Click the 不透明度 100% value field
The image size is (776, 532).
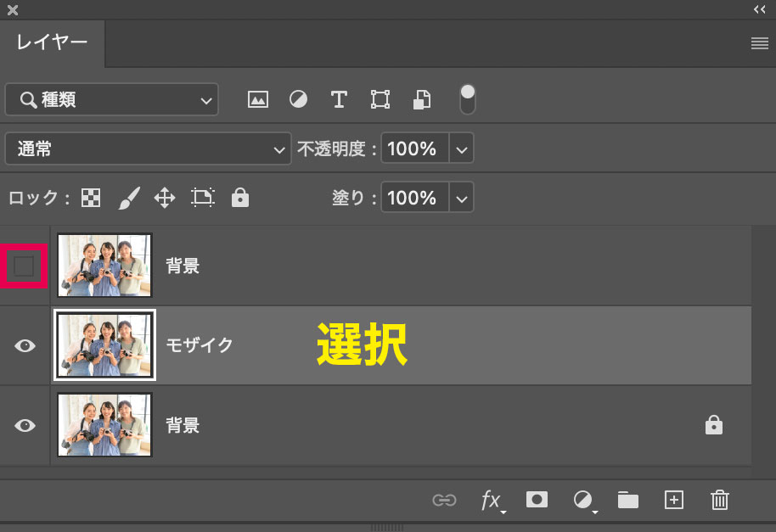[x=414, y=148]
